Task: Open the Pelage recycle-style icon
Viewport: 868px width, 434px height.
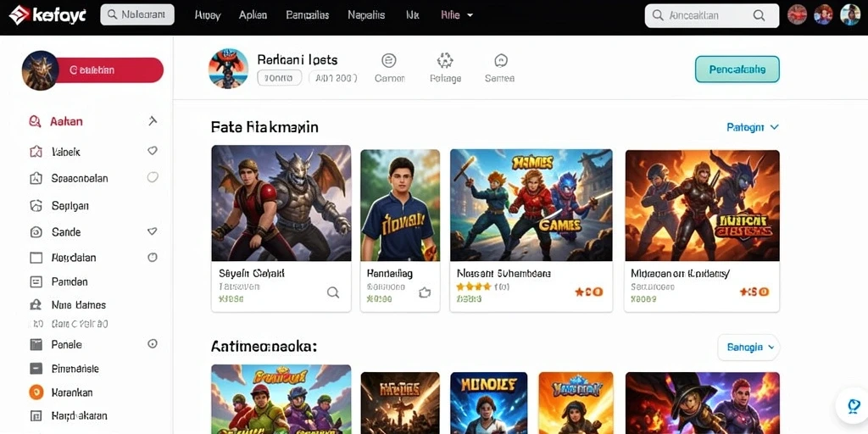Action: click(445, 60)
